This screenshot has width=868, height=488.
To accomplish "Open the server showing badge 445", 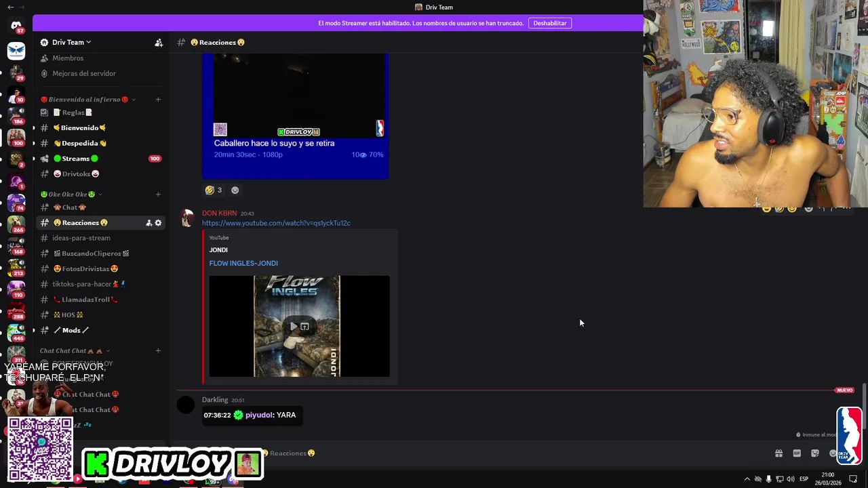I will (x=16, y=333).
